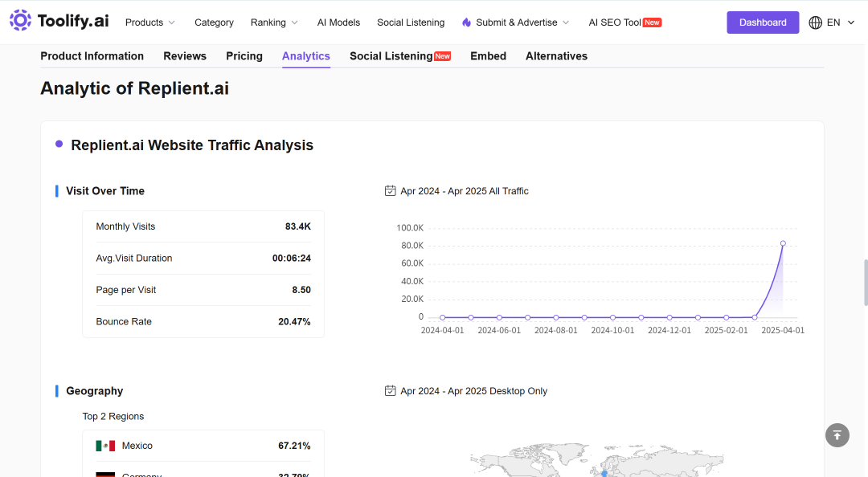Go to AI Models page

click(339, 22)
